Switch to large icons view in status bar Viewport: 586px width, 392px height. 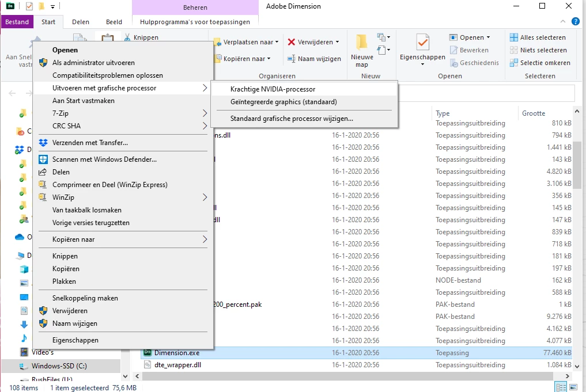coord(573,387)
